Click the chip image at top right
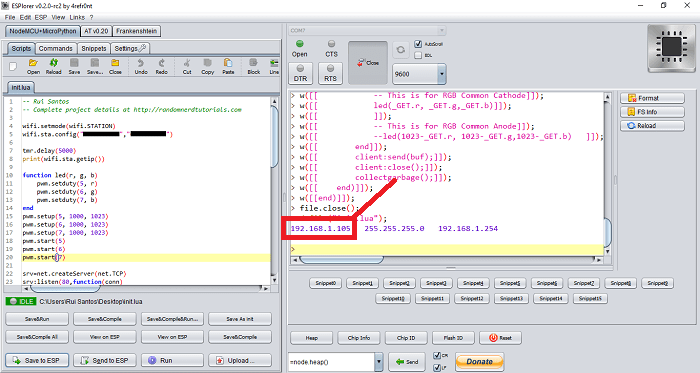This screenshot has height=373, width=700. point(671,49)
